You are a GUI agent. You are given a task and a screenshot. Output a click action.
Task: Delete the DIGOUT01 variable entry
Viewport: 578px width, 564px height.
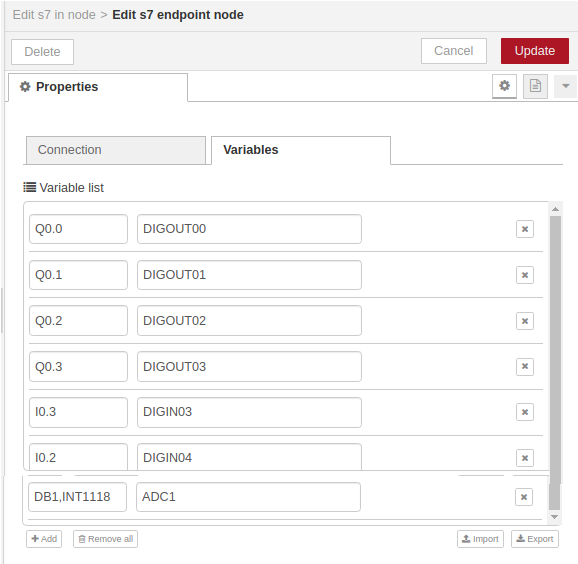[x=525, y=275]
